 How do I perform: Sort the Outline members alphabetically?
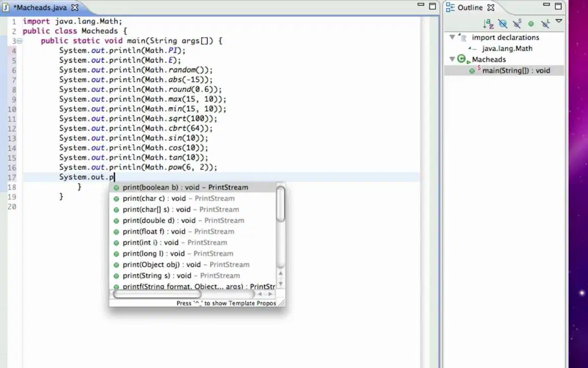click(x=488, y=24)
